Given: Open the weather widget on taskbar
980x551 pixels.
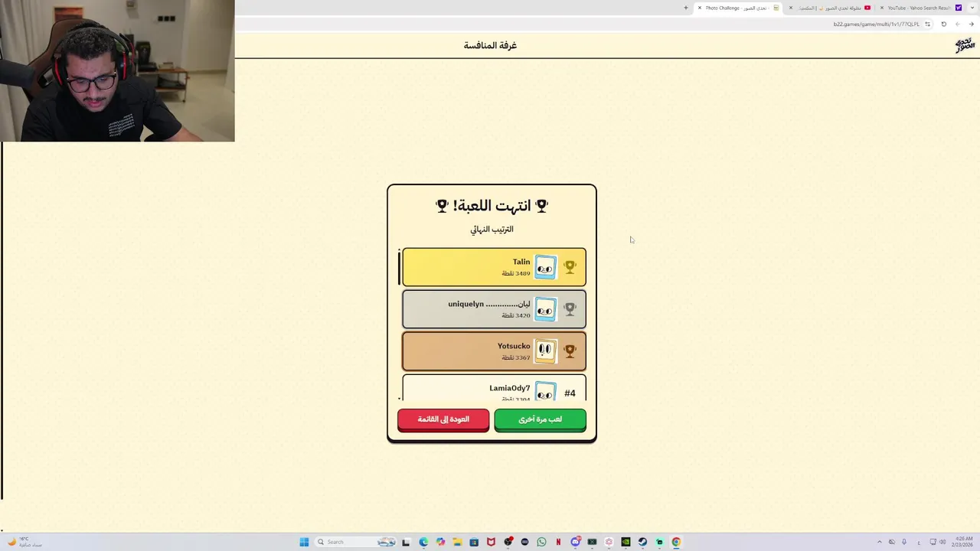Looking at the screenshot, I should click(x=24, y=542).
